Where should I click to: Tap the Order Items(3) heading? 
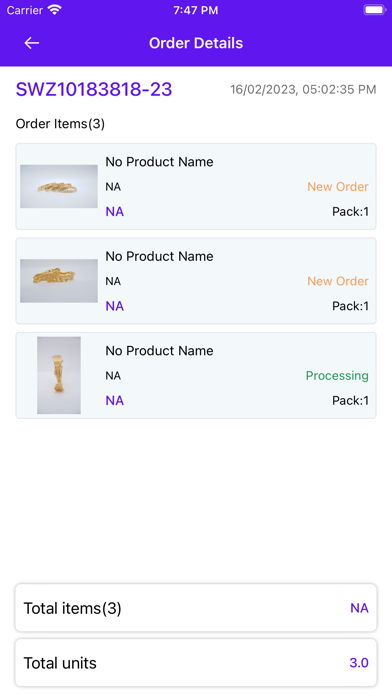click(60, 124)
